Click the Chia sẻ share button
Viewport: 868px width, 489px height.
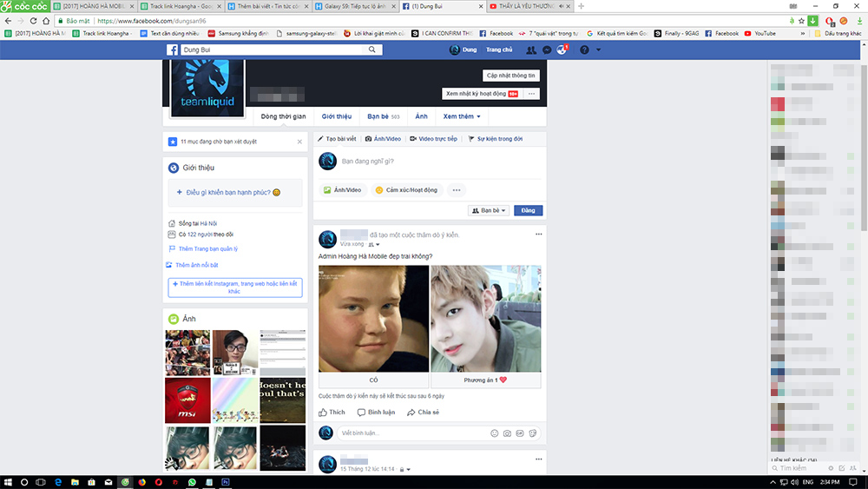423,412
